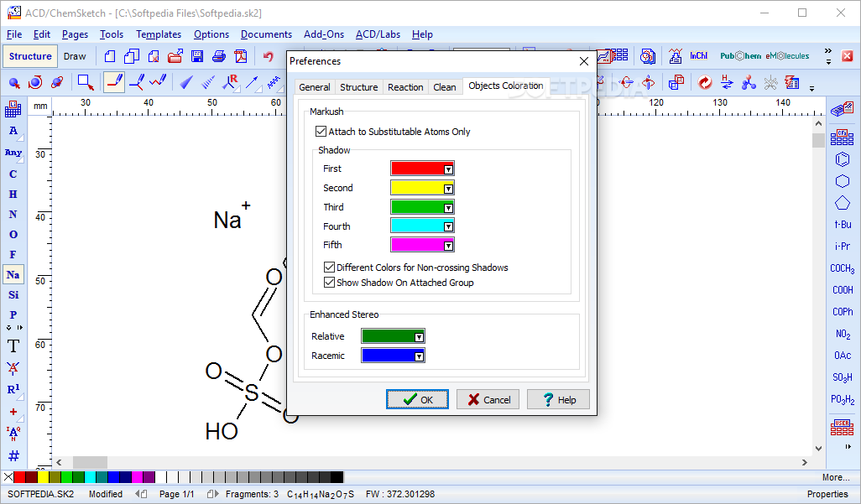
Task: Open the Clean tab
Action: click(x=444, y=86)
